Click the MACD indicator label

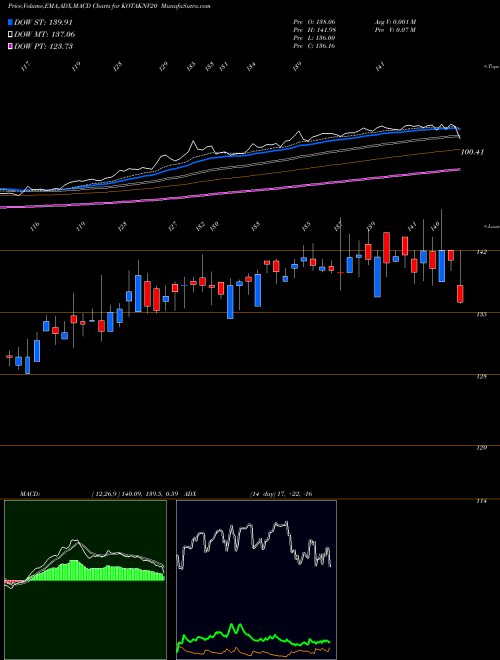click(x=29, y=493)
